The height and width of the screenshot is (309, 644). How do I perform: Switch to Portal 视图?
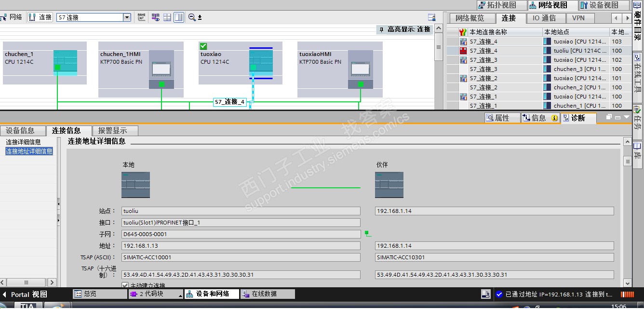point(25,294)
